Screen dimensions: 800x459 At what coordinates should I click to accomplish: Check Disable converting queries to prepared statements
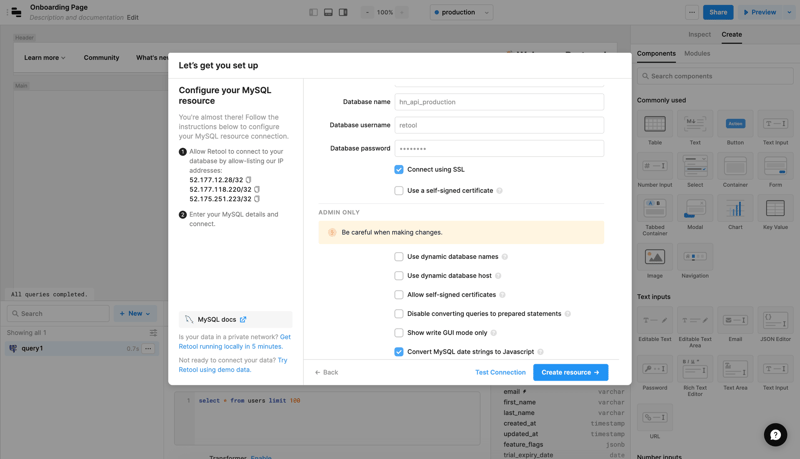tap(399, 314)
